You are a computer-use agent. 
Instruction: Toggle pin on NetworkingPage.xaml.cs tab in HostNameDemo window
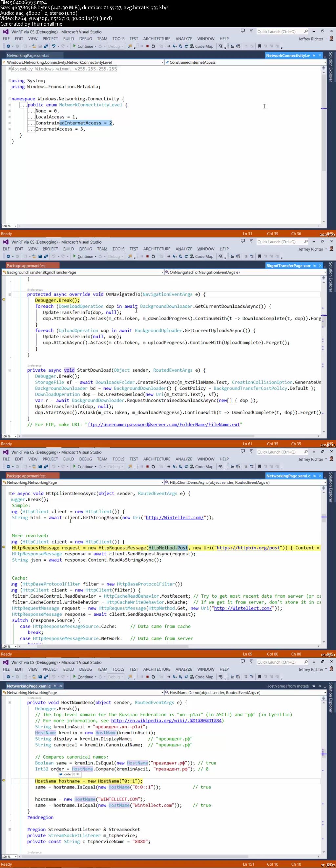pos(55,686)
